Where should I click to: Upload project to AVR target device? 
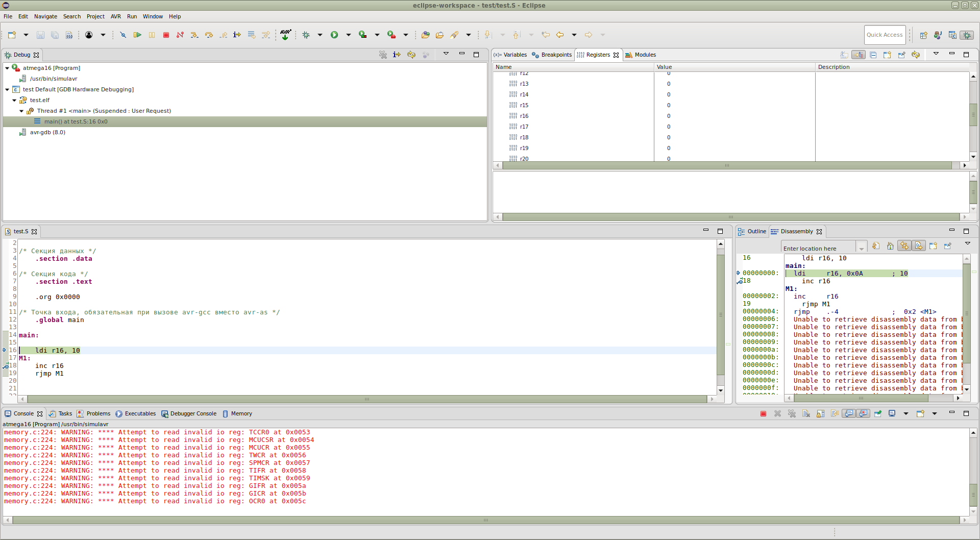coord(285,35)
